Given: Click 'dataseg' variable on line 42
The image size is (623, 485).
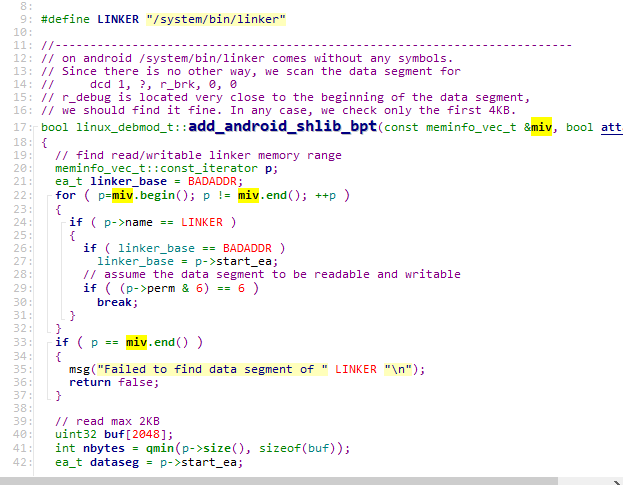Looking at the screenshot, I should [x=114, y=463].
